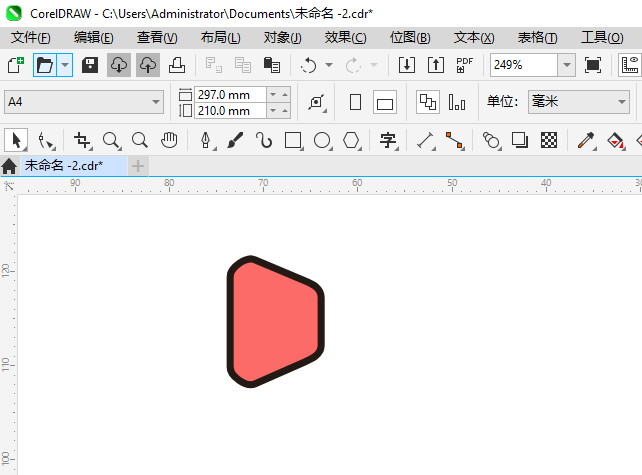Click the full-screen preview icon
Image resolution: width=642 pixels, height=475 pixels.
pos(593,65)
